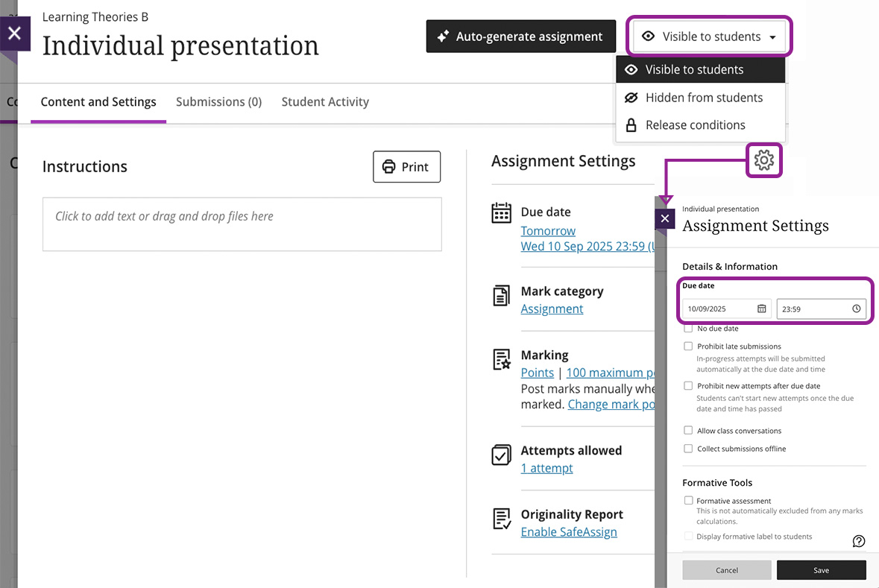The image size is (879, 588).
Task: Switch to the Submissions tab
Action: click(x=218, y=101)
